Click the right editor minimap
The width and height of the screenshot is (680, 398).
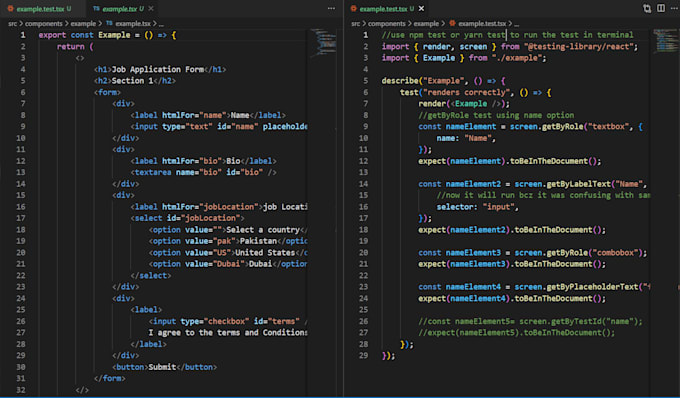(x=666, y=41)
